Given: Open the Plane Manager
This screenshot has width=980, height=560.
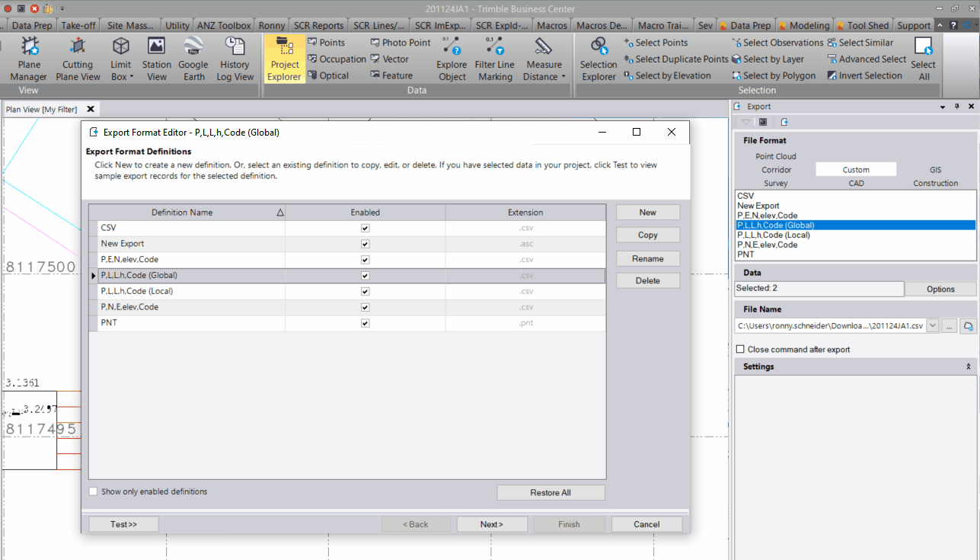Looking at the screenshot, I should (x=28, y=59).
